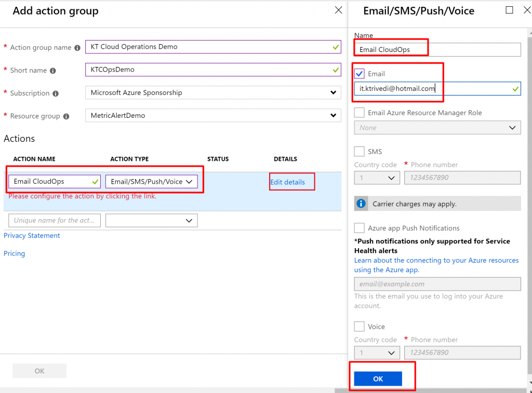Click the Subscription info icon

(x=56, y=93)
